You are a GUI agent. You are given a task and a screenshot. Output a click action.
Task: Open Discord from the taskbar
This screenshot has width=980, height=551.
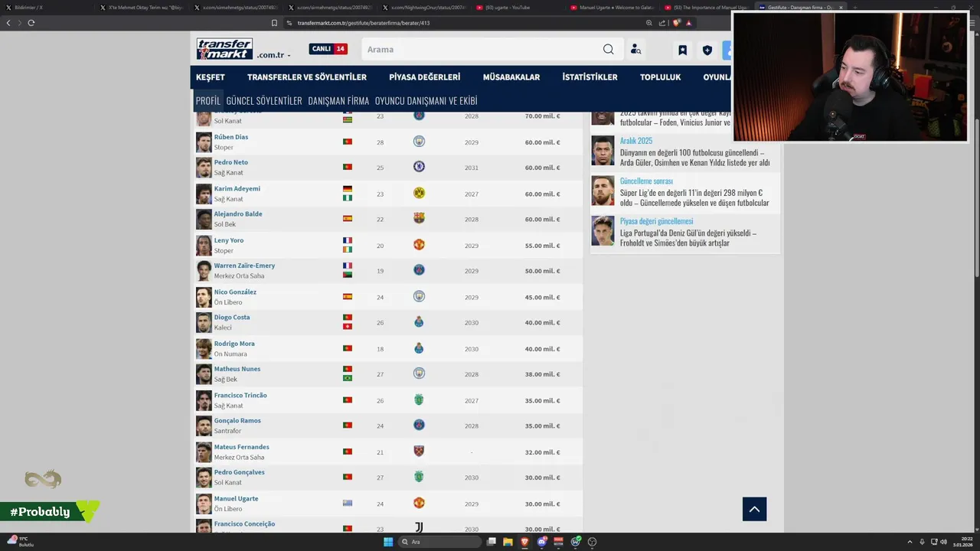pyautogui.click(x=542, y=542)
